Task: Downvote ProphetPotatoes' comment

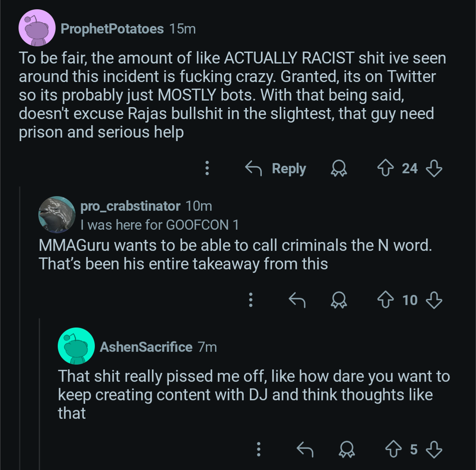Action: 434,168
